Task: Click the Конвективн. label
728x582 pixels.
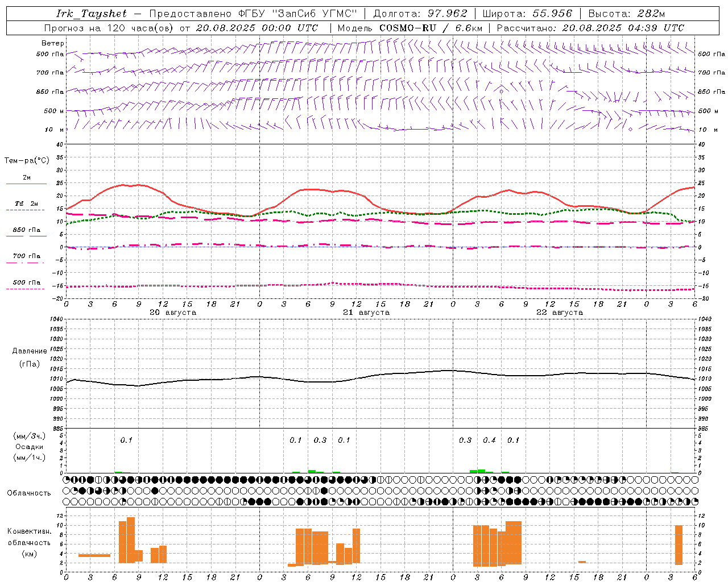Action: (x=30, y=531)
